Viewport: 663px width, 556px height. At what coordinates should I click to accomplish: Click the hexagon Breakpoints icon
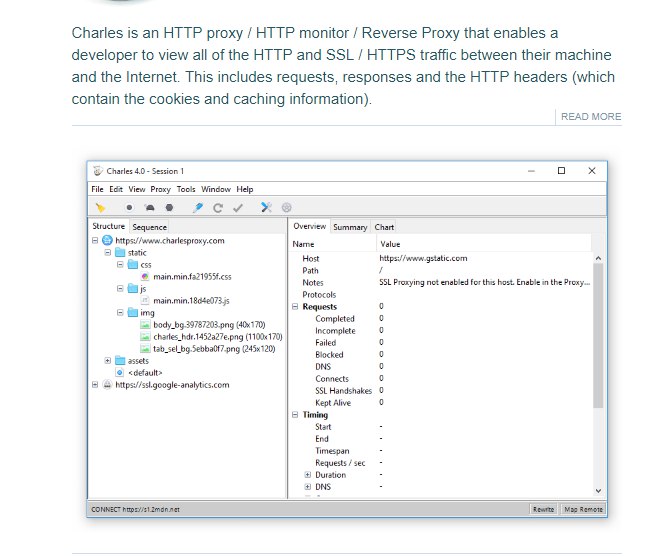coord(170,208)
